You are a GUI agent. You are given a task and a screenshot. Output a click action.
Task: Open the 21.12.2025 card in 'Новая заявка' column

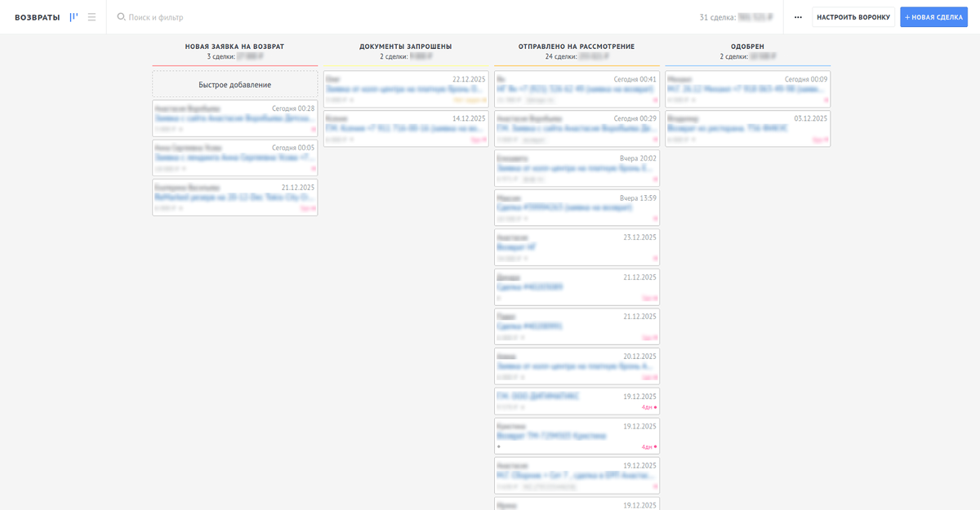(x=235, y=197)
